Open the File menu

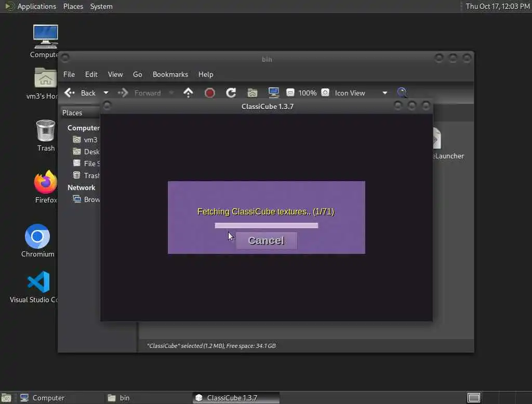(x=69, y=74)
